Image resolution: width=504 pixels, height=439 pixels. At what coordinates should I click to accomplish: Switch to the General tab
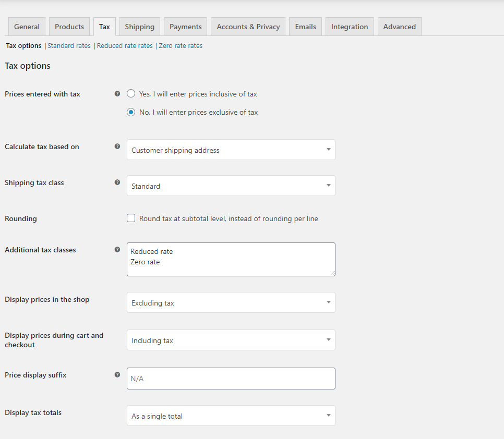27,27
